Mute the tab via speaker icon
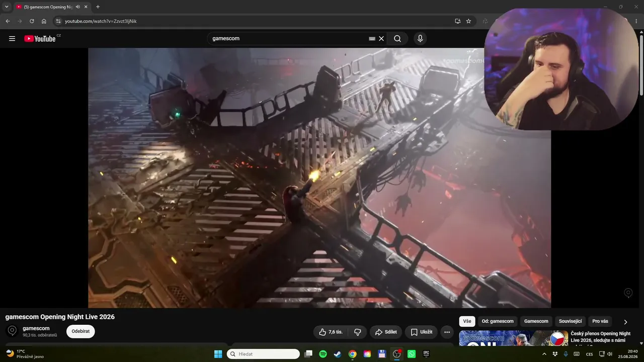Image resolution: width=644 pixels, height=362 pixels. (x=77, y=7)
